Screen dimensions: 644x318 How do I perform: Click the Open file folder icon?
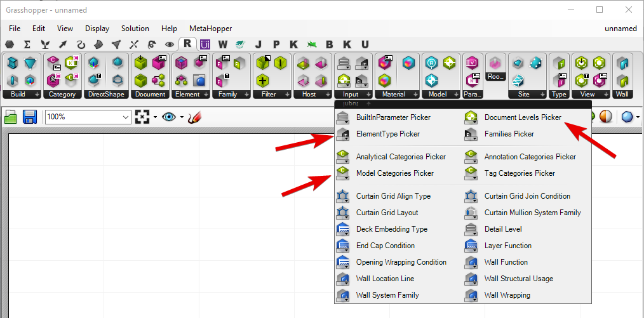pos(11,117)
